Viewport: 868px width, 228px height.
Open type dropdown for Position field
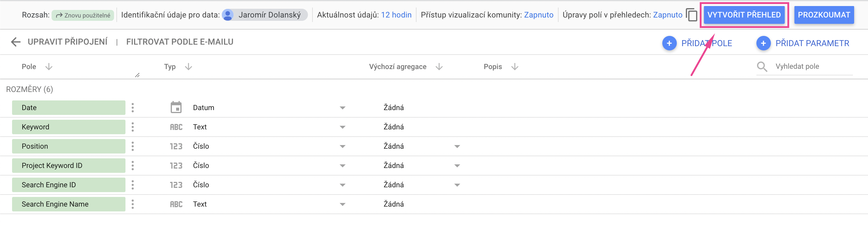(x=342, y=147)
